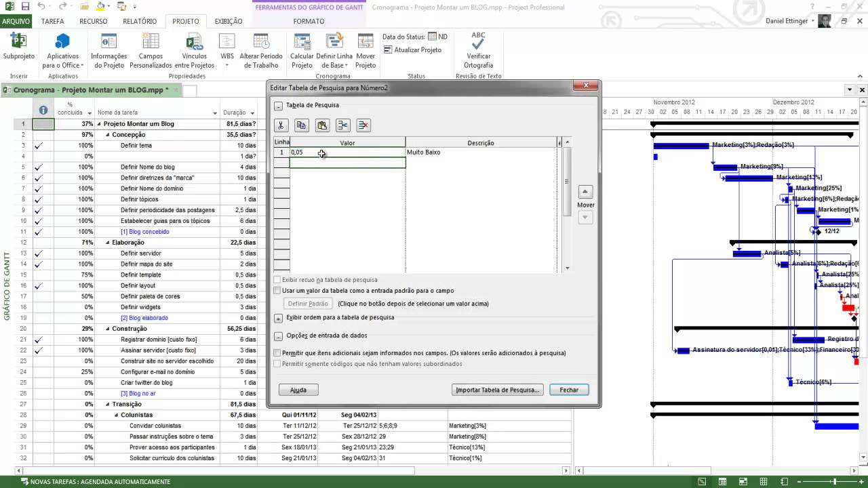Check 'Usar um valor da tabela como entrada padrão'
This screenshot has width=868, height=488.
click(x=277, y=290)
